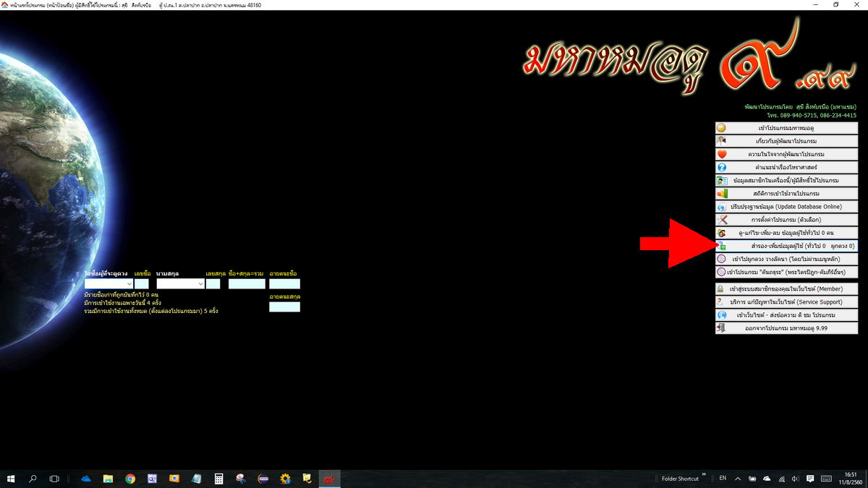Image resolution: width=868 pixels, height=488 pixels.
Task: Expand Folder Shortcut toolbar chevron
Action: point(704,475)
